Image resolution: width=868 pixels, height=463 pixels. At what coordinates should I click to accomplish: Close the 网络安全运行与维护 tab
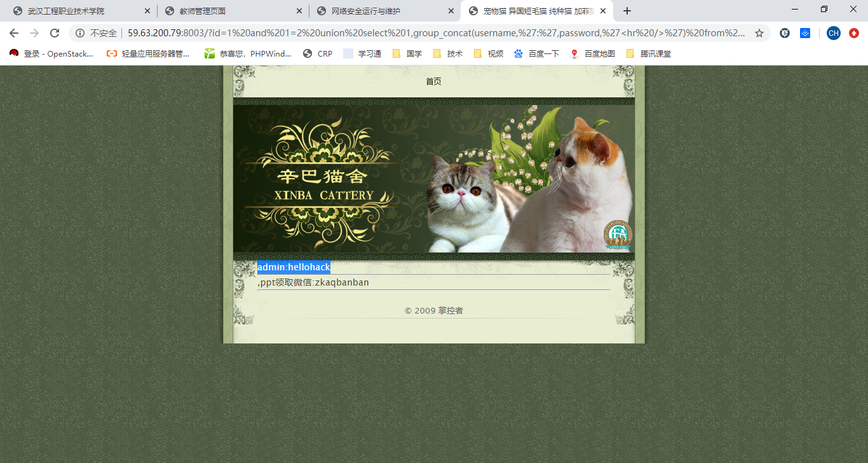coord(451,11)
